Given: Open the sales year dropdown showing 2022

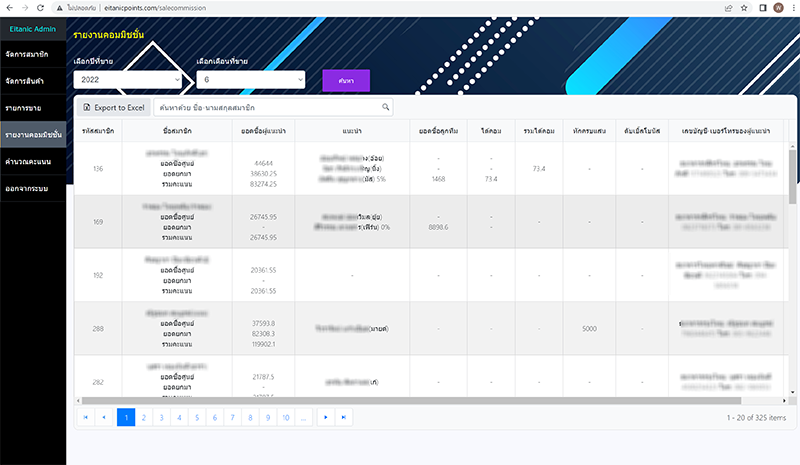Looking at the screenshot, I should click(128, 79).
